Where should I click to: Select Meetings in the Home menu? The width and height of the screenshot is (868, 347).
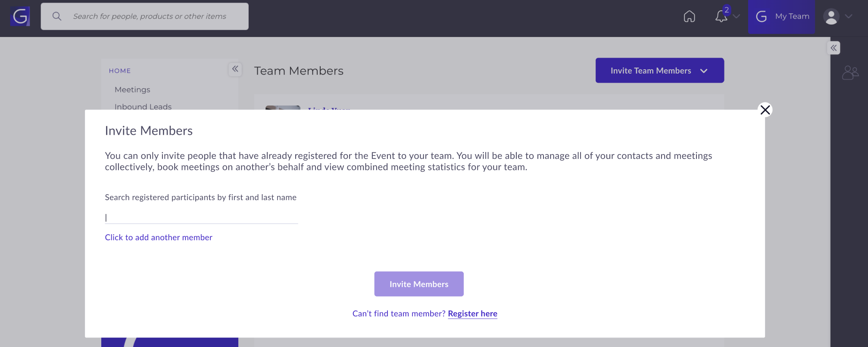click(132, 90)
